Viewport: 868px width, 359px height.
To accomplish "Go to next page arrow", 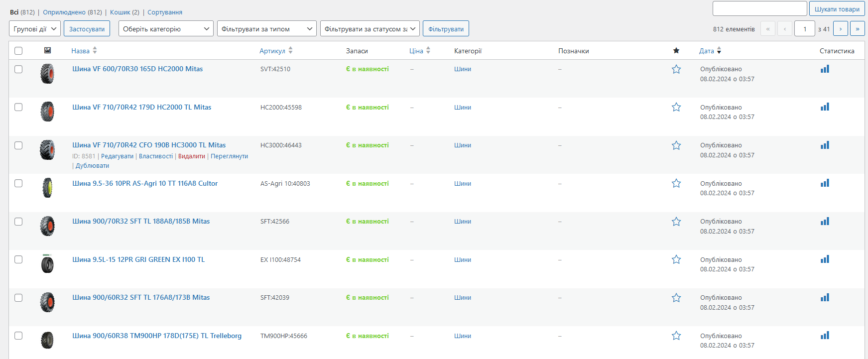I will point(840,29).
